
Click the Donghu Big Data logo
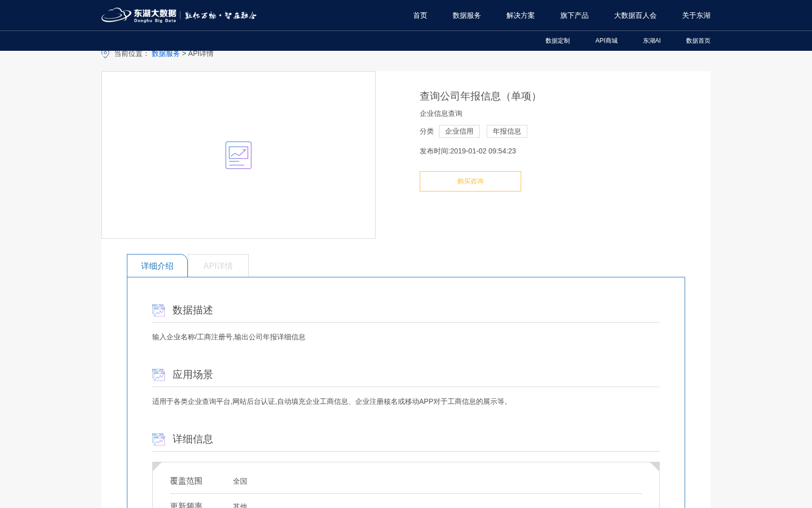139,15
